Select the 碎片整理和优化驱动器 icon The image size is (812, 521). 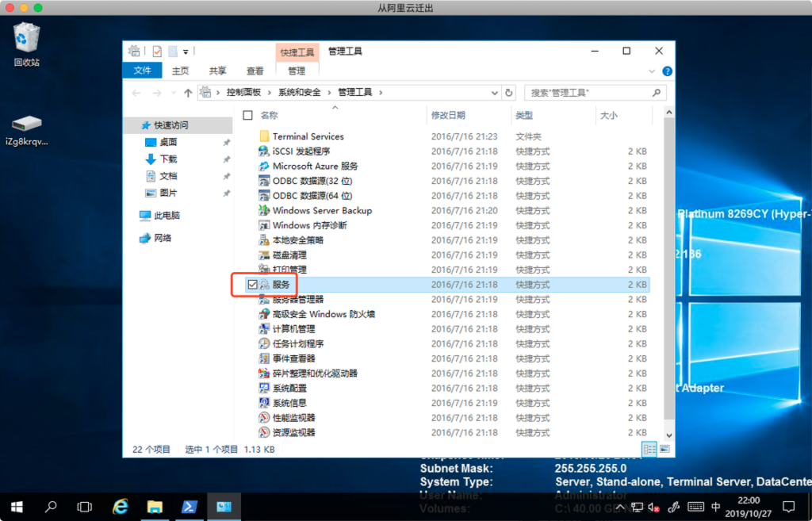265,374
